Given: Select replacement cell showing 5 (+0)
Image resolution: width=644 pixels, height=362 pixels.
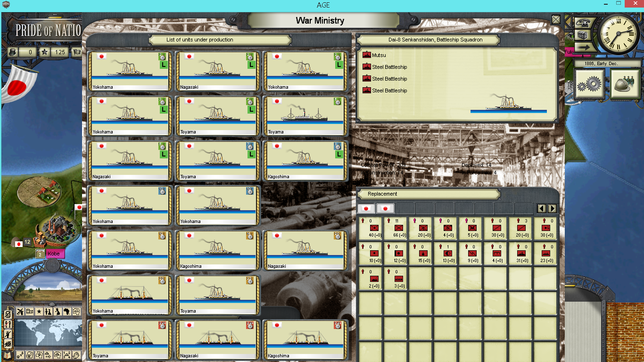Looking at the screenshot, I should point(471,228).
